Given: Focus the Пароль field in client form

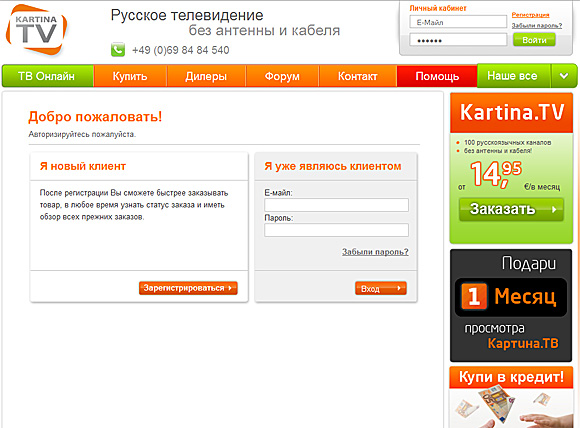Looking at the screenshot, I should pyautogui.click(x=336, y=230).
